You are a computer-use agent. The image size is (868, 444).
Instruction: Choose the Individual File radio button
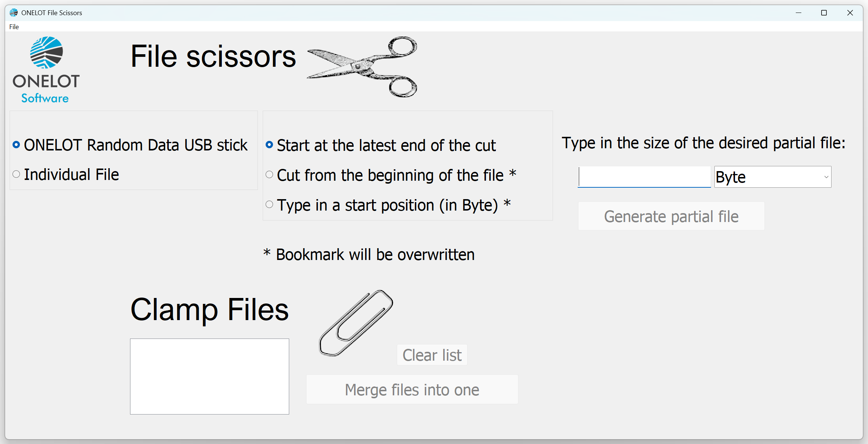point(66,174)
